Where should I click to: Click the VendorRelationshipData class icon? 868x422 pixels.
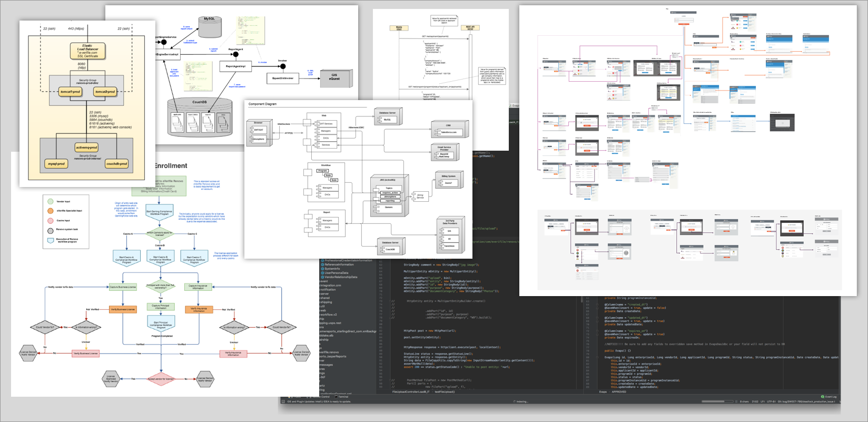click(322, 277)
